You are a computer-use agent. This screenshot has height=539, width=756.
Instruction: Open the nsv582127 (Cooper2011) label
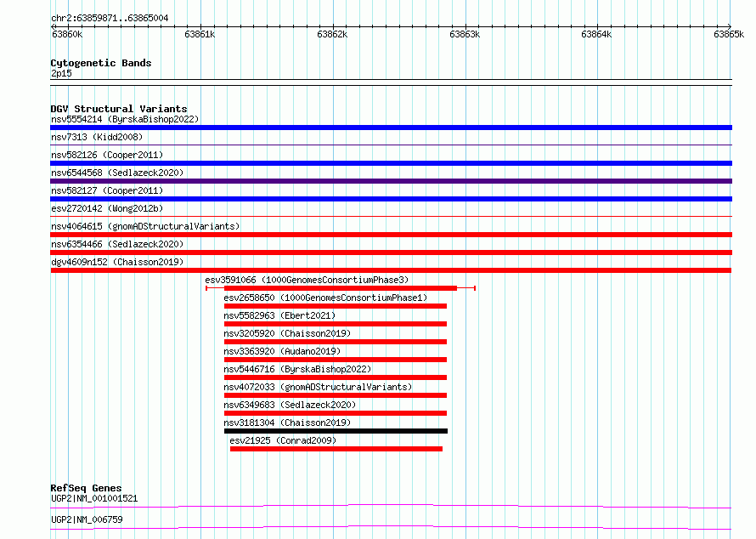tap(107, 190)
